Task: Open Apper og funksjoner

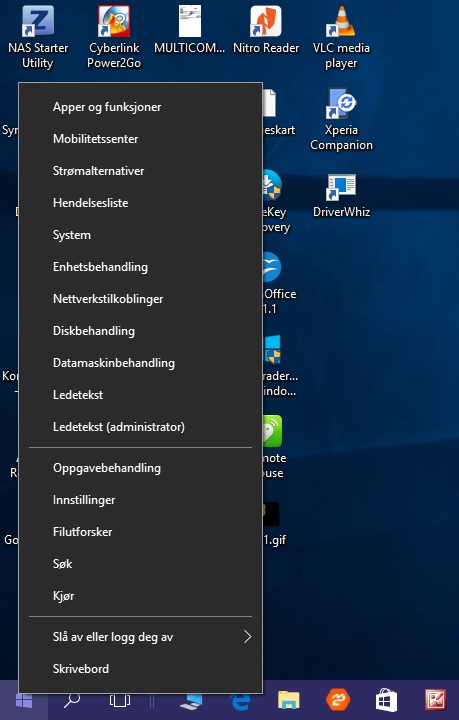Action: 140,107
